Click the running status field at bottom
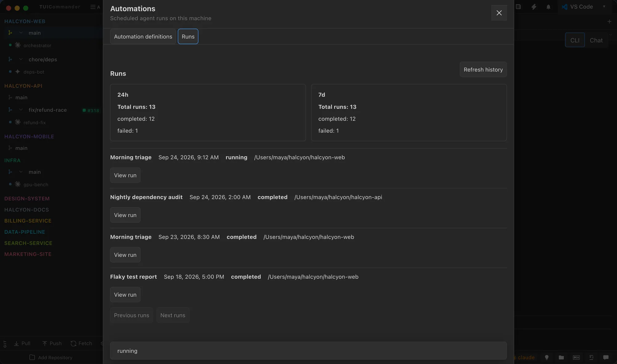This screenshot has height=364, width=617. (308, 350)
